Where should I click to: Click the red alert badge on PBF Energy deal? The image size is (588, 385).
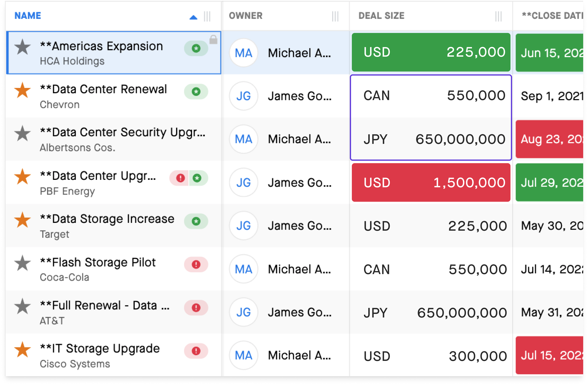179,178
